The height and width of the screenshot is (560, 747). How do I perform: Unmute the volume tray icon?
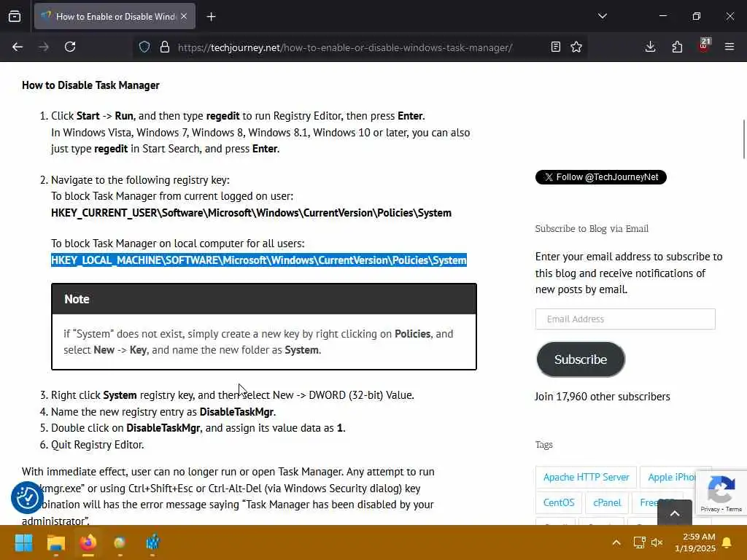point(657,542)
